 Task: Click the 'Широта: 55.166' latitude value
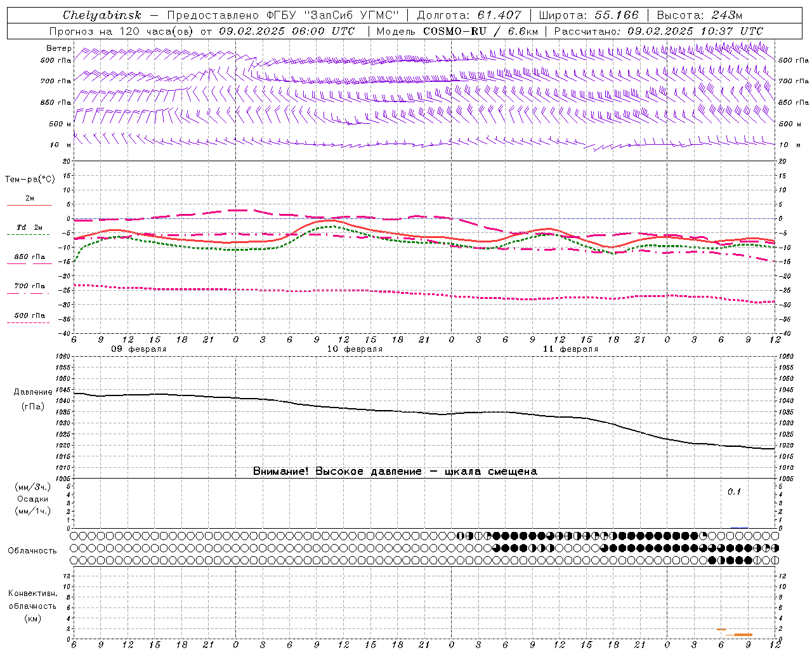[588, 15]
